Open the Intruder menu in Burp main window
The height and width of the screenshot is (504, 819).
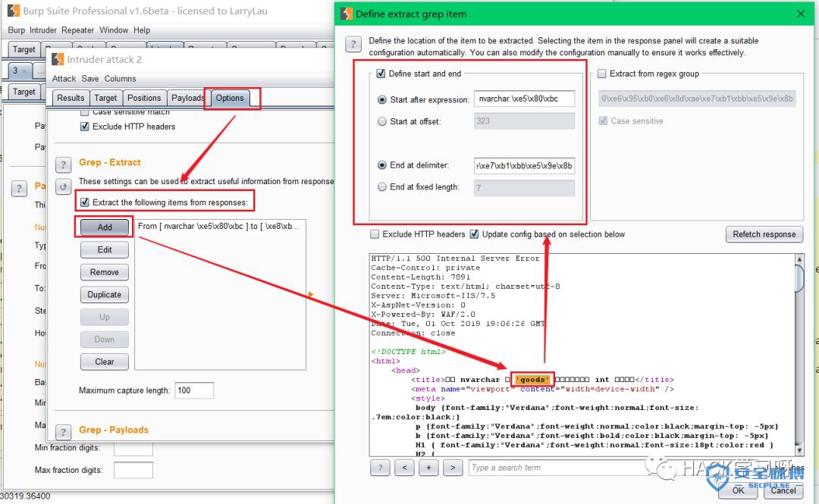(42, 30)
